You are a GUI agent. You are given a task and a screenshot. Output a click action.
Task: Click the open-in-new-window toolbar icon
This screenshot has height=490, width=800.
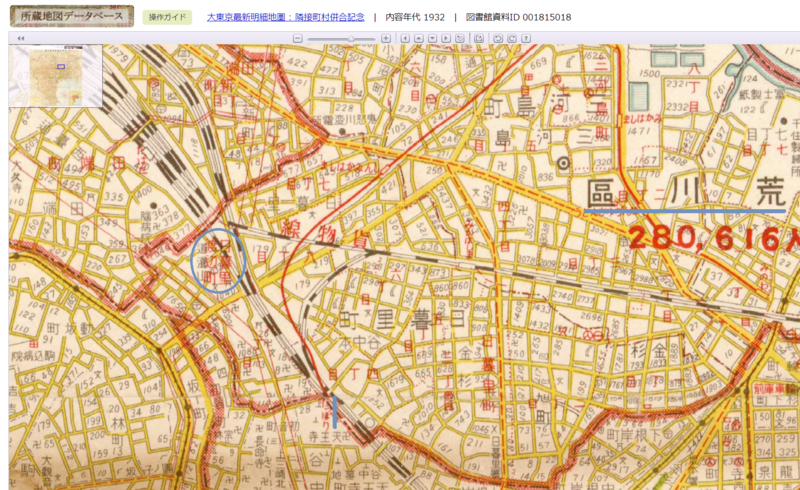click(479, 38)
